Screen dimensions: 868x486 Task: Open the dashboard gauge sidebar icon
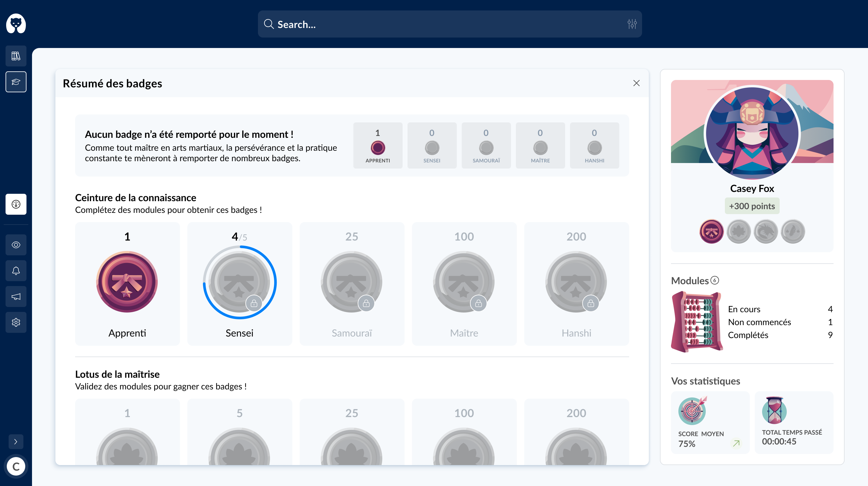pyautogui.click(x=16, y=204)
